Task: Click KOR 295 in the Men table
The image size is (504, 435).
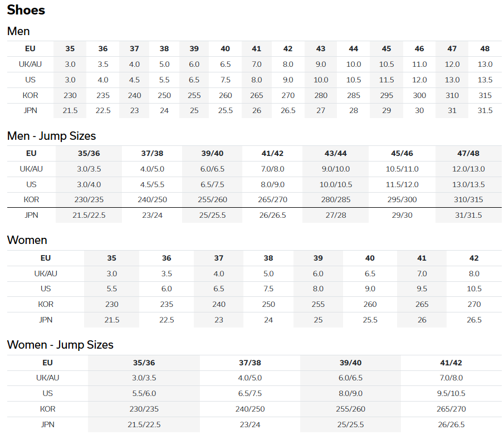Action: point(386,95)
